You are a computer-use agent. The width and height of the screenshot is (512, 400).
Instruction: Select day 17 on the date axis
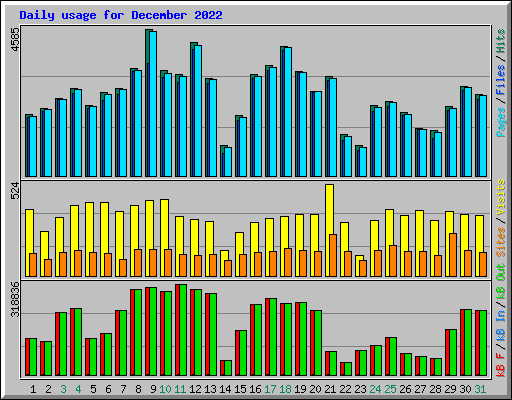(270, 389)
